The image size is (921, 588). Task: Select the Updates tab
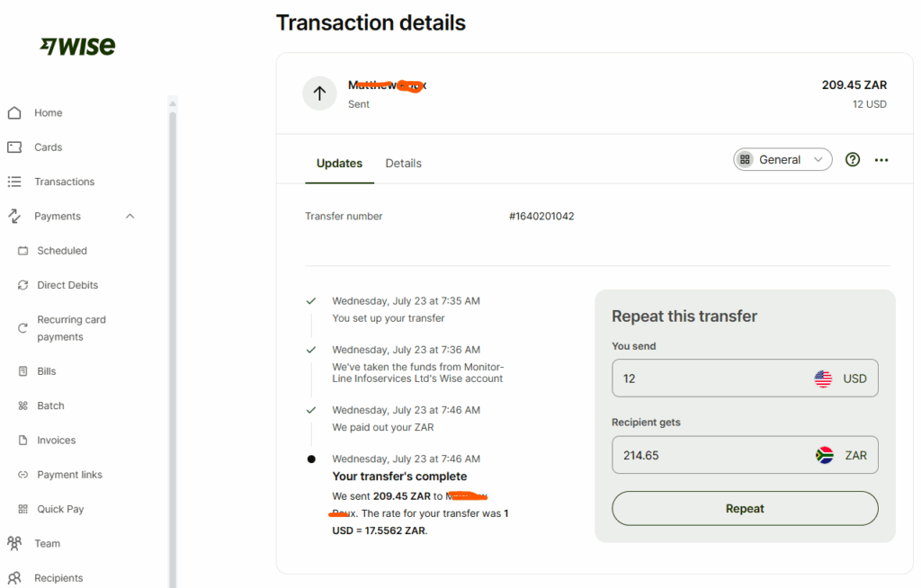click(339, 164)
